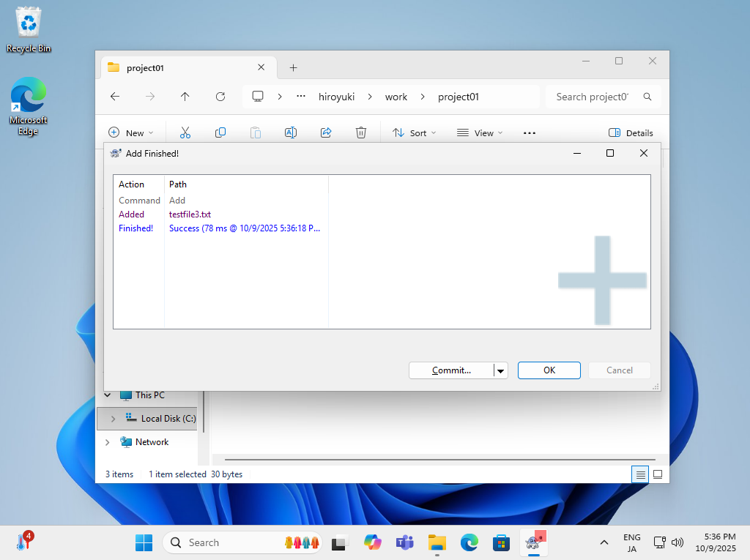Screen dimensions: 750x560
Task: Click the 'work' breadcrumb segment
Action: [396, 97]
